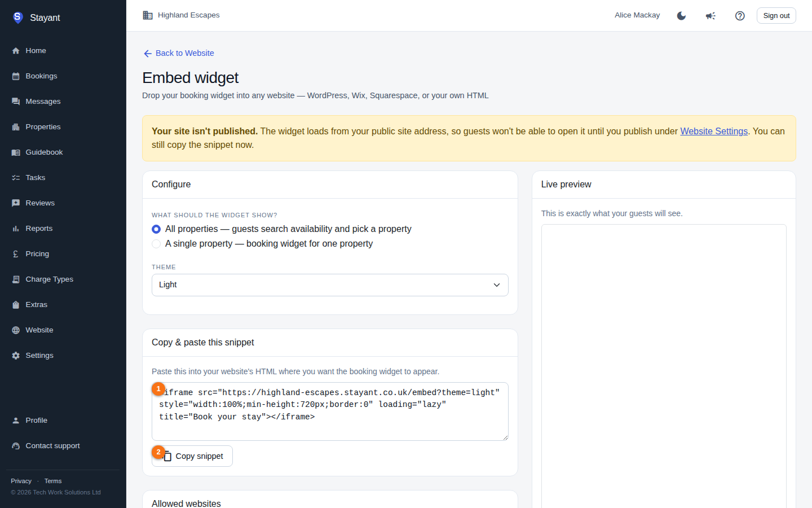
Task: Open Reports via its bar-chart icon
Action: coord(16,229)
